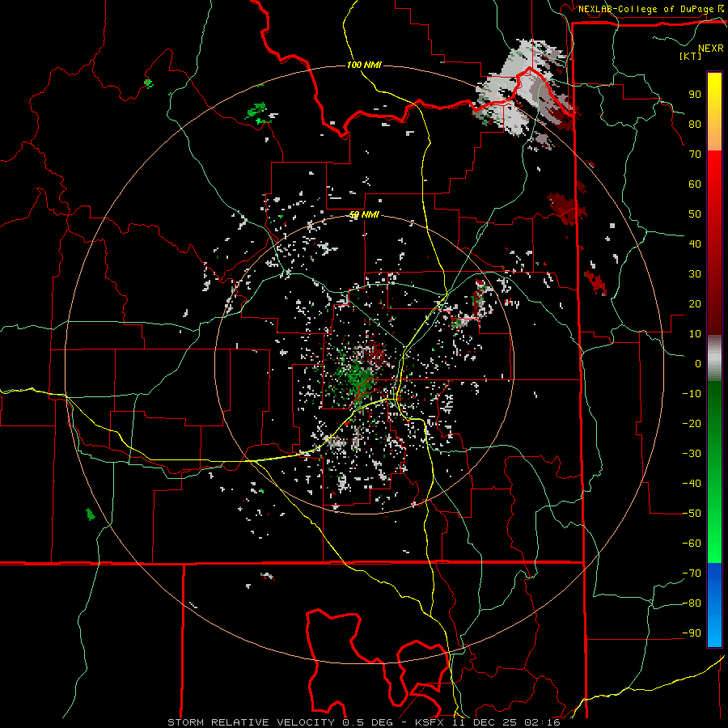The image size is (728, 728).
Task: Select the -90 value on velocity scale
Action: click(x=692, y=633)
